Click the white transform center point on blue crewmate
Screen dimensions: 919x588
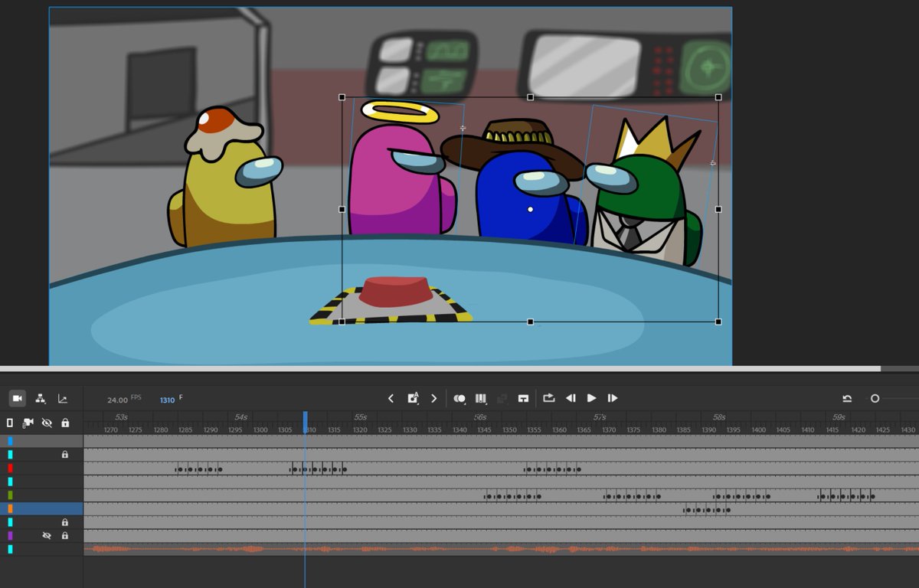[530, 209]
